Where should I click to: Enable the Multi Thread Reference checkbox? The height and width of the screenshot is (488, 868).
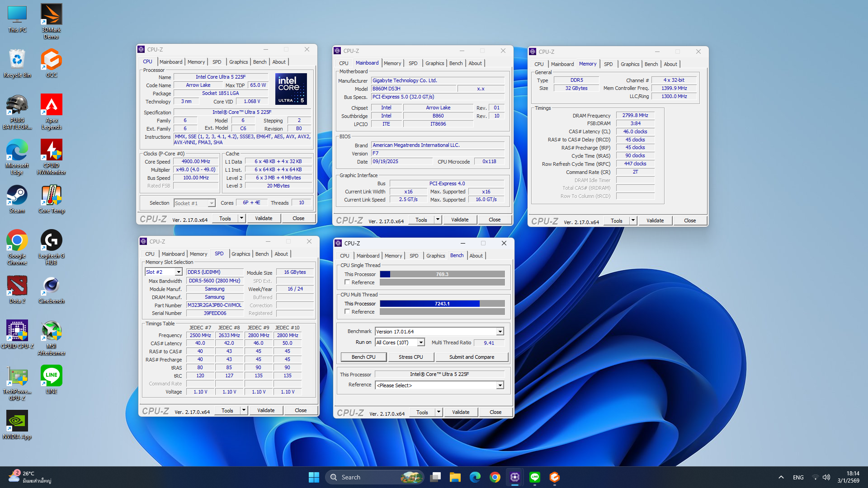click(x=347, y=311)
